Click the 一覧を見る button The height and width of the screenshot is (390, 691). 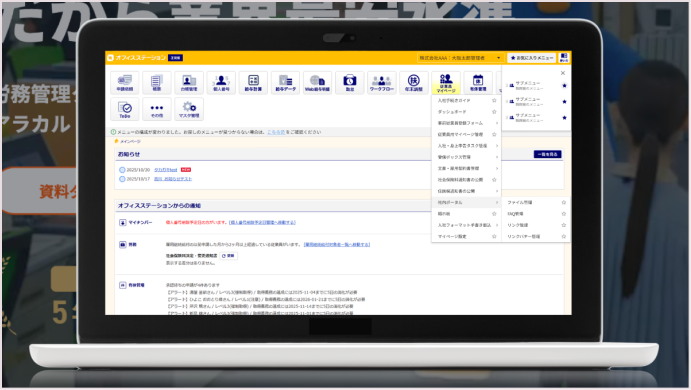pos(548,154)
